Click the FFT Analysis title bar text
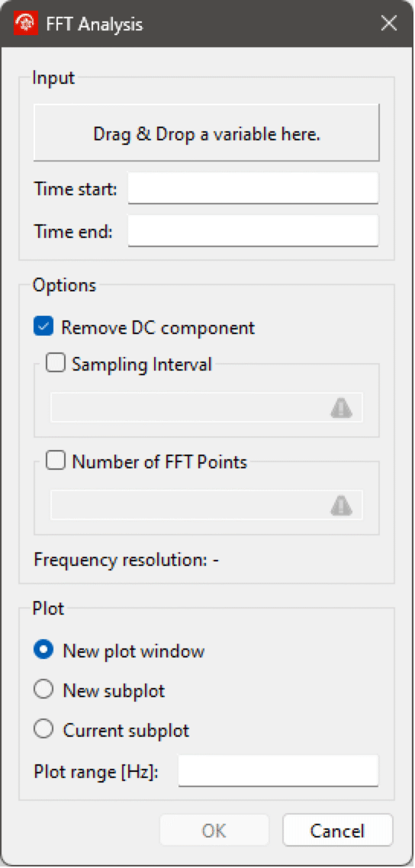This screenshot has width=415, height=868. tap(95, 24)
